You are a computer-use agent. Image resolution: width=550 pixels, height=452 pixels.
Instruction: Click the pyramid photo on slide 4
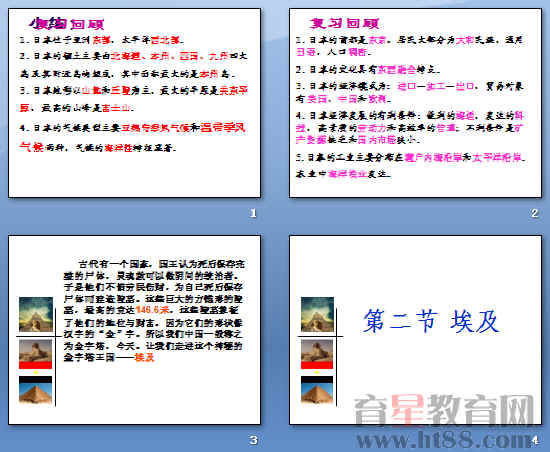(317, 393)
